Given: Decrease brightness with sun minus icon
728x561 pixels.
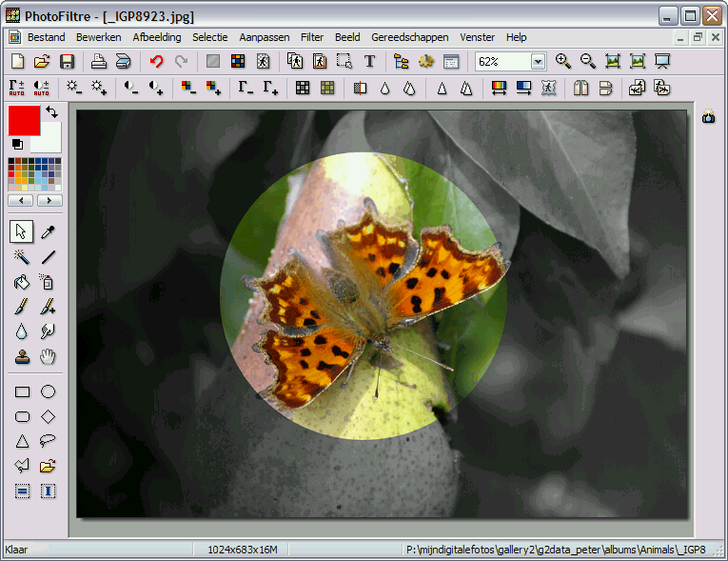Looking at the screenshot, I should click(x=74, y=88).
